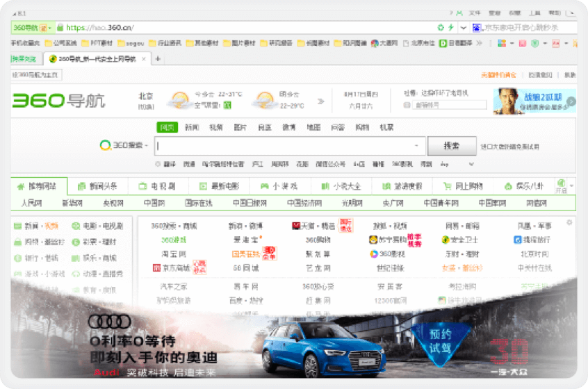Open the small dropdown beside the 开启 toggle
The image size is (588, 389).
click(x=571, y=186)
